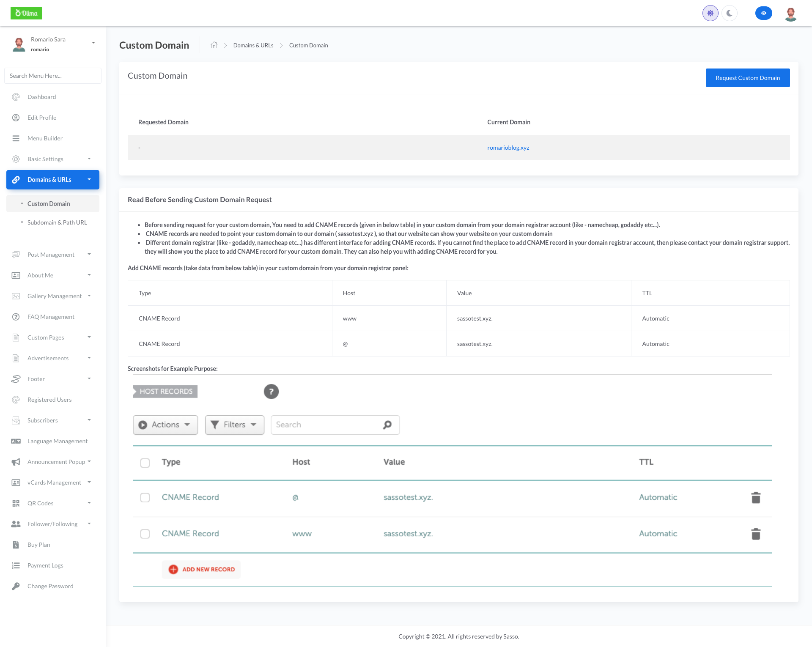The image size is (812, 647).
Task: Click trash icon for the www record
Action: point(756,534)
